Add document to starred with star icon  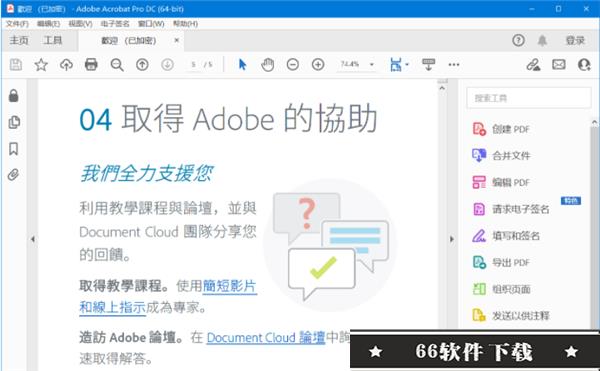(41, 65)
